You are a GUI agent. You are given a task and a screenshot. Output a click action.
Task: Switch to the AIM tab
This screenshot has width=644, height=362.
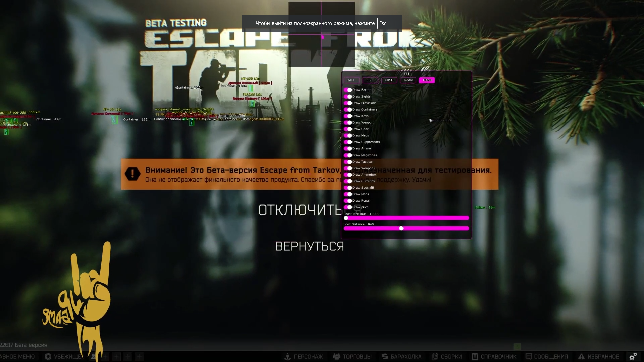point(351,80)
